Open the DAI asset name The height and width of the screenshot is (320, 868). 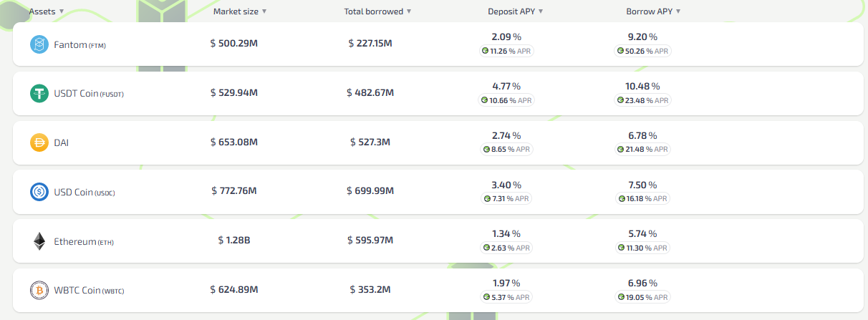pos(62,143)
